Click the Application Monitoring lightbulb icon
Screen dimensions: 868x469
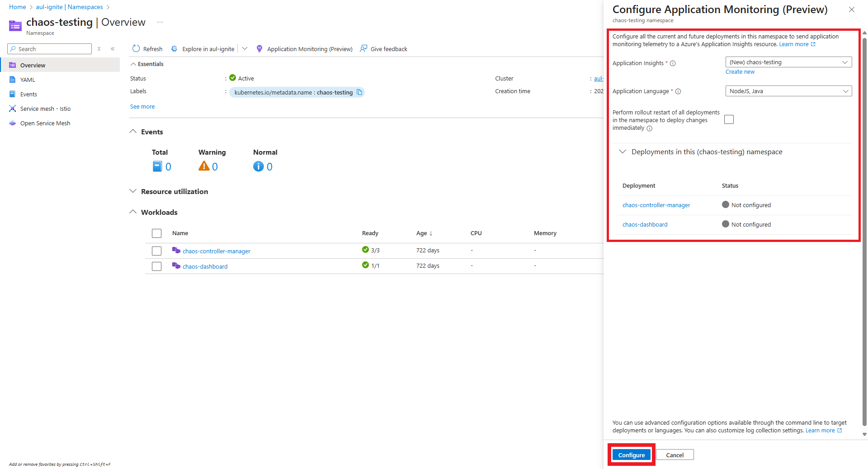tap(259, 49)
